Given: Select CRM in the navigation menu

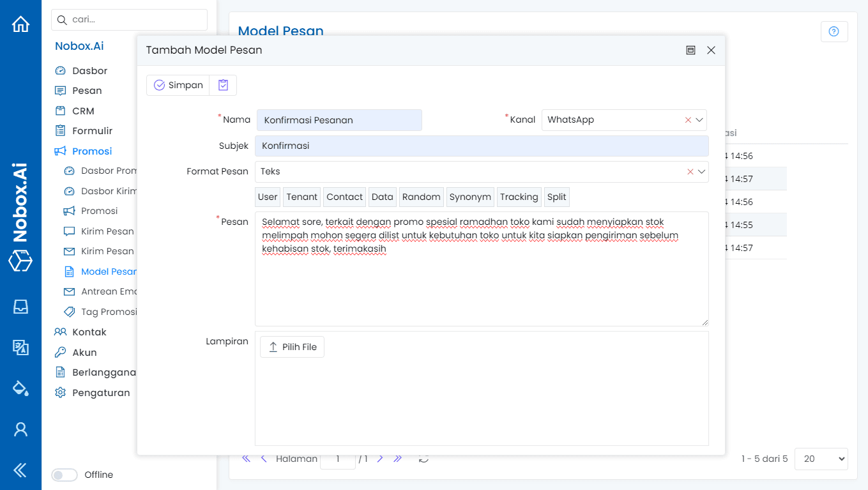Looking at the screenshot, I should tap(83, 111).
